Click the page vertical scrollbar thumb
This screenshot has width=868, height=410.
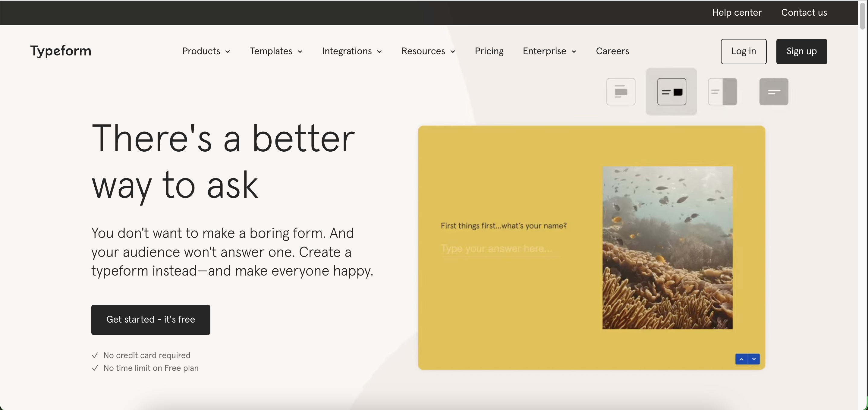click(x=863, y=16)
